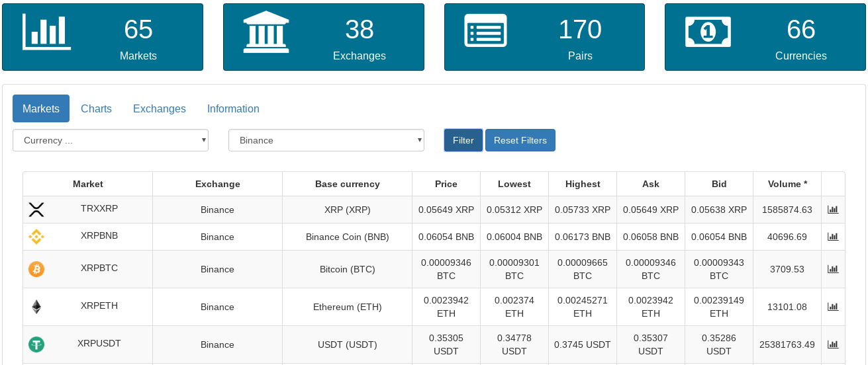Viewport: 868px width, 365px height.
Task: Click the 40696.69 volume value
Action: (x=787, y=237)
